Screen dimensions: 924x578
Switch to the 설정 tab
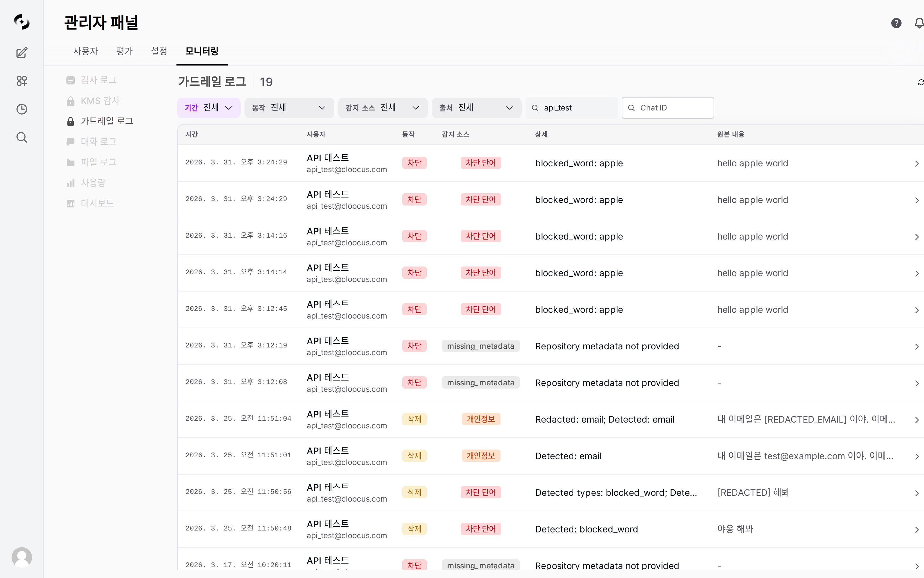pos(159,51)
